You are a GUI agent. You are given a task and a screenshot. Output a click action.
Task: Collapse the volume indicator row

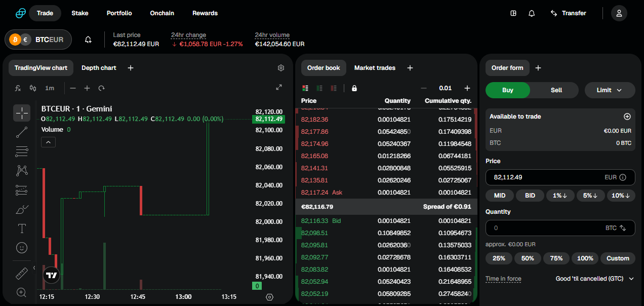point(48,142)
